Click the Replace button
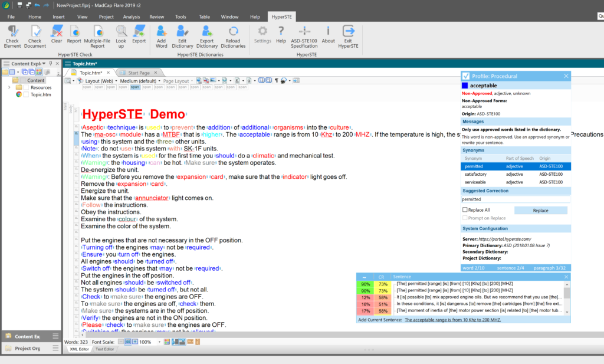 tap(540, 210)
